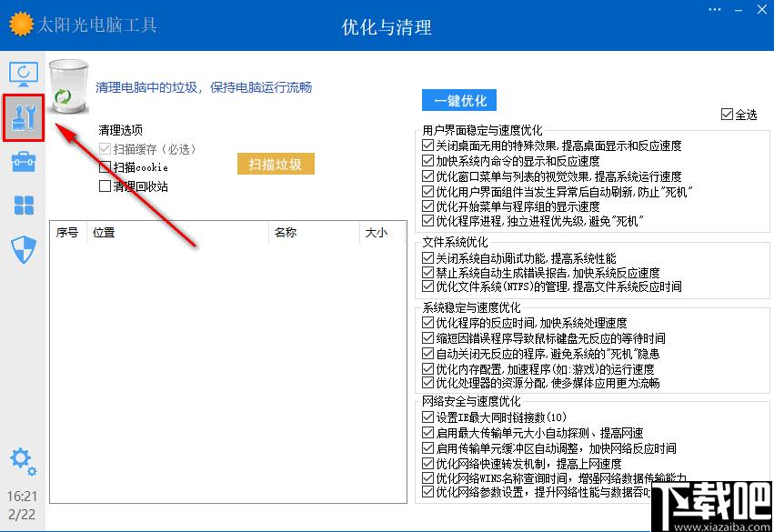Viewport: 774px width, 532px height.
Task: Click the 16:21 time display
Action: point(22,496)
